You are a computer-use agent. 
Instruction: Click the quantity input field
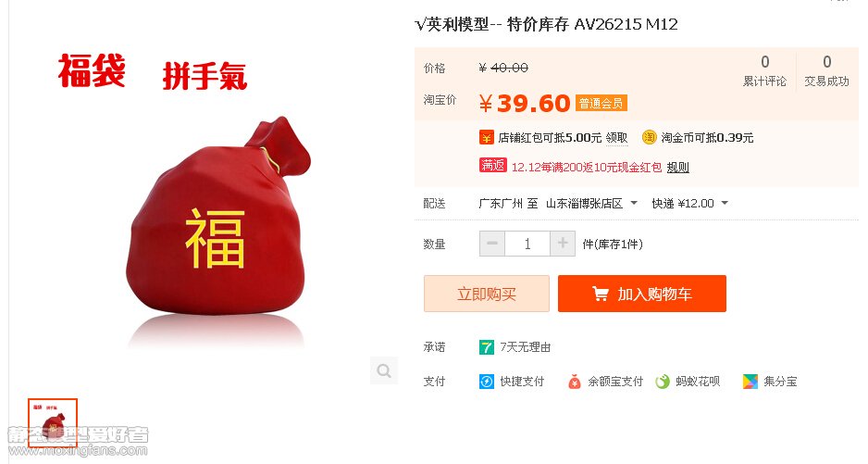[x=527, y=244]
